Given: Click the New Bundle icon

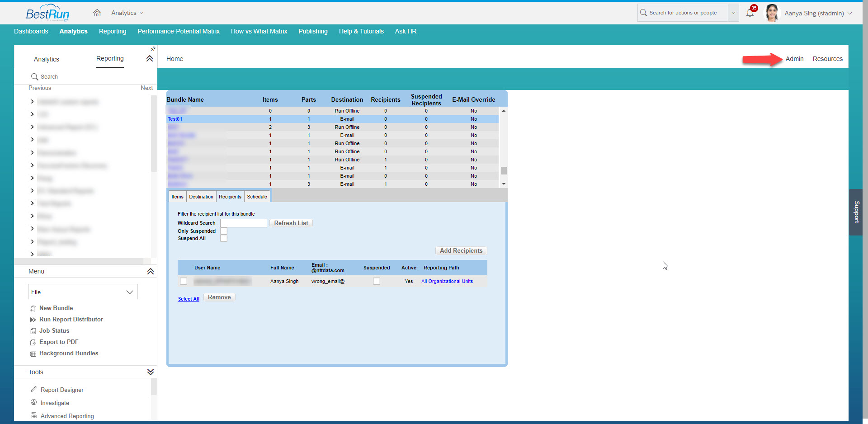Looking at the screenshot, I should pos(33,308).
